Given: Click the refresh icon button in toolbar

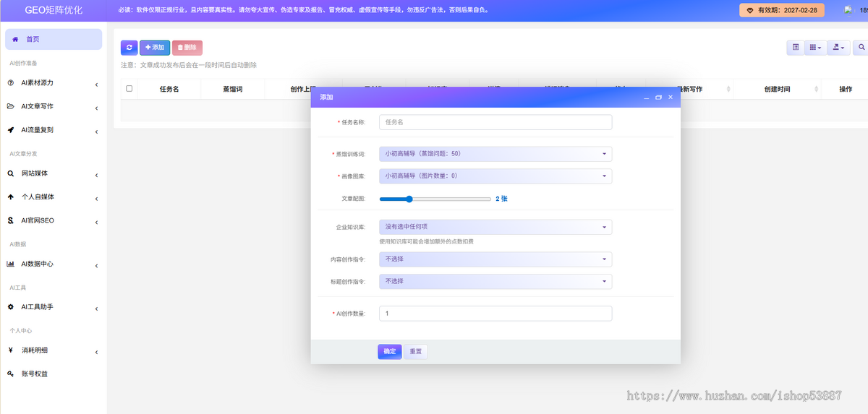Looking at the screenshot, I should tap(129, 48).
